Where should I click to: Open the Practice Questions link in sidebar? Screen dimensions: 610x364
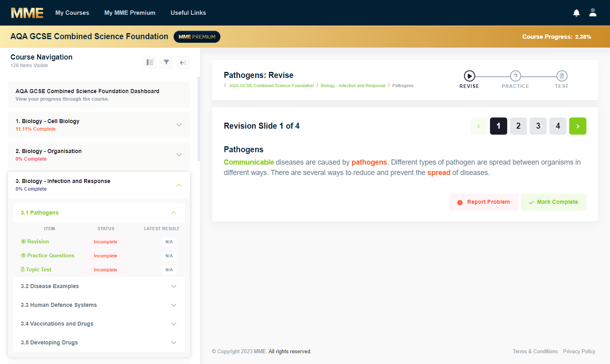(51, 256)
